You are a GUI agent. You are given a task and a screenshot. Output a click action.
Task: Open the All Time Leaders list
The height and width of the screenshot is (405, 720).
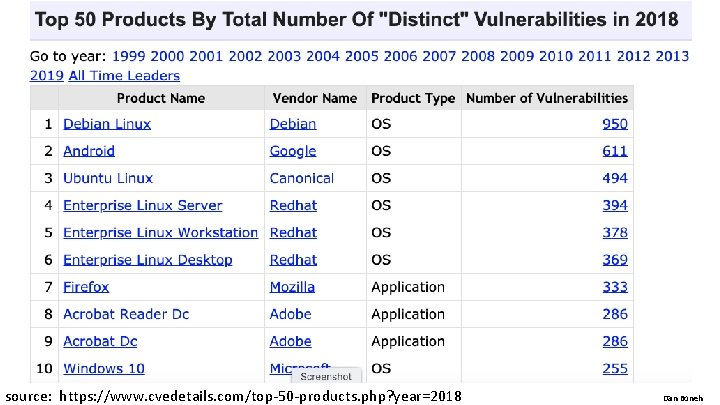124,75
